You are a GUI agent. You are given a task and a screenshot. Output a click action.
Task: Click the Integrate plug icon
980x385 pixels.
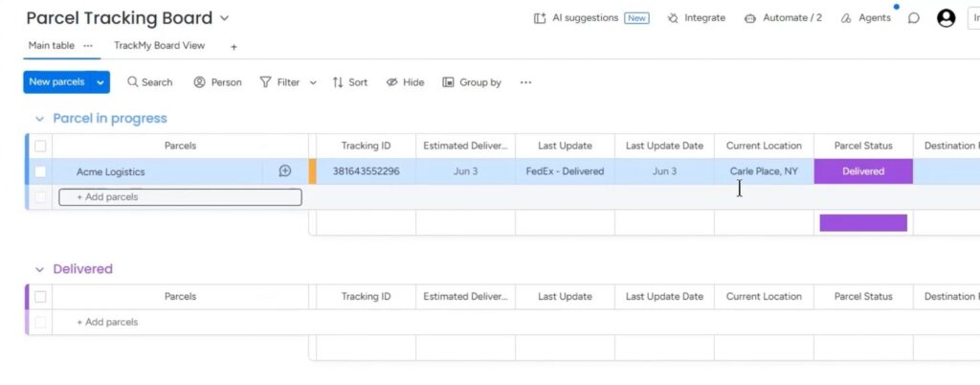tap(673, 18)
